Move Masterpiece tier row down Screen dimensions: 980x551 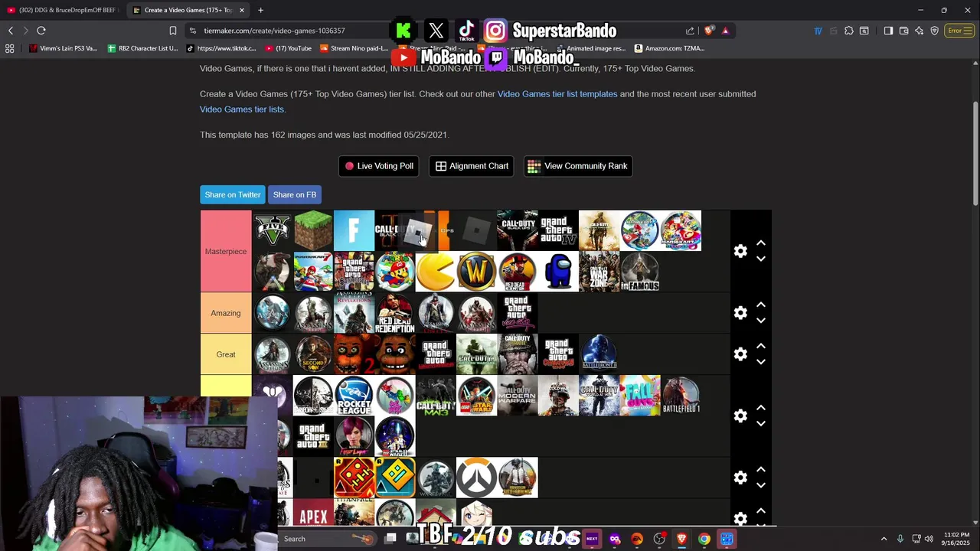click(x=761, y=259)
